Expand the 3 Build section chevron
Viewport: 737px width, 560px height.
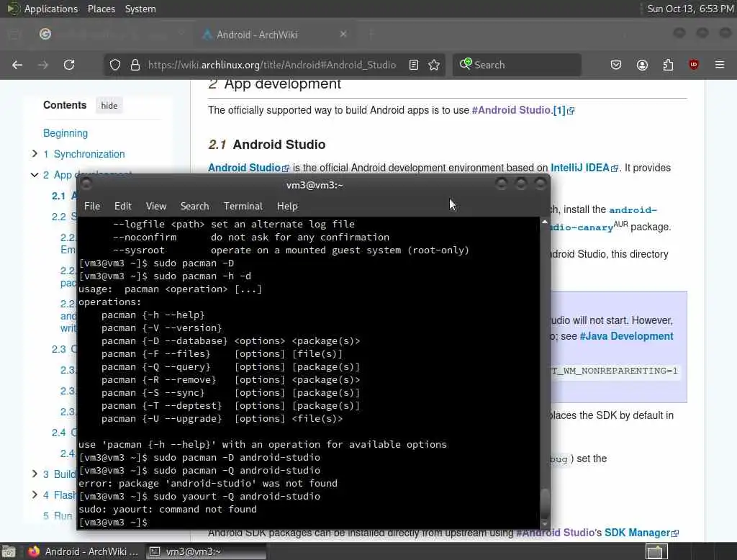(35, 474)
